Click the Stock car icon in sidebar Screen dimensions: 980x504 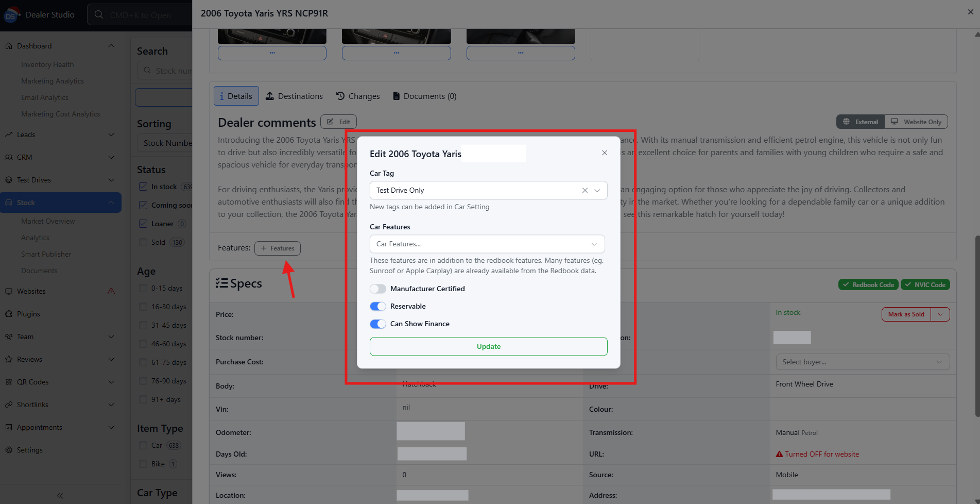(x=9, y=203)
